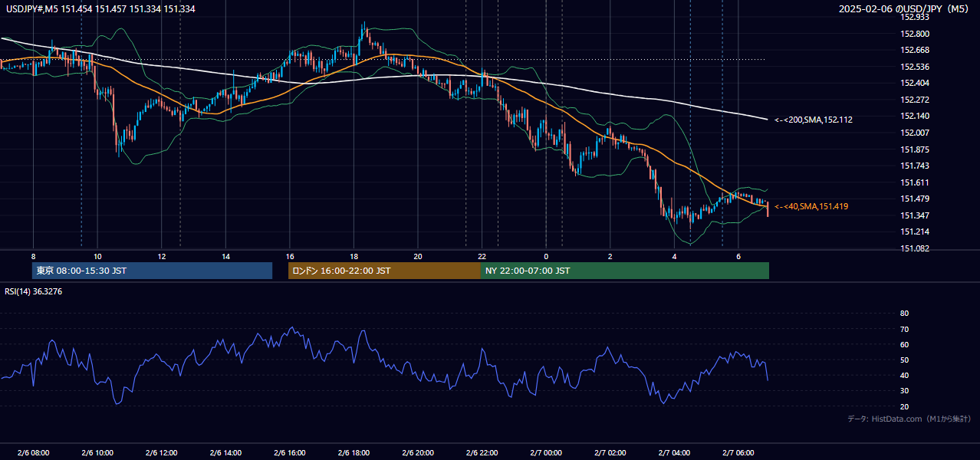Click the 2025-02-06 USD/JPY (M5) title
The width and height of the screenshot is (980, 460).
905,8
